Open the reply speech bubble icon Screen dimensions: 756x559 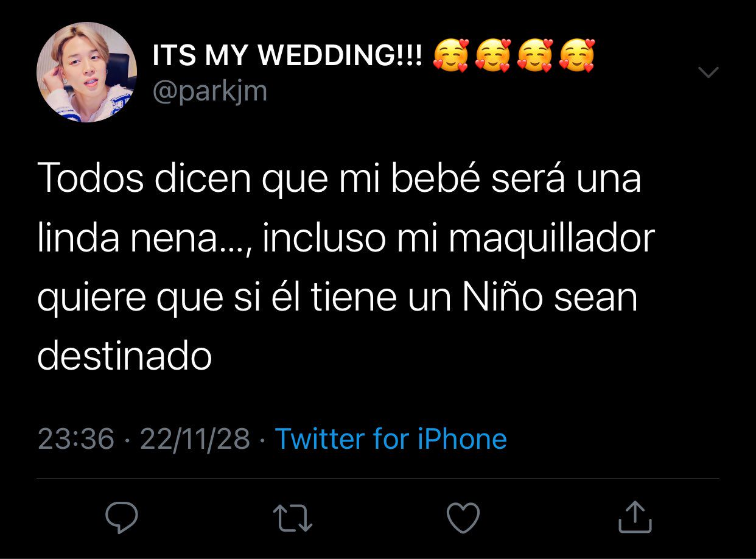pos(122,517)
